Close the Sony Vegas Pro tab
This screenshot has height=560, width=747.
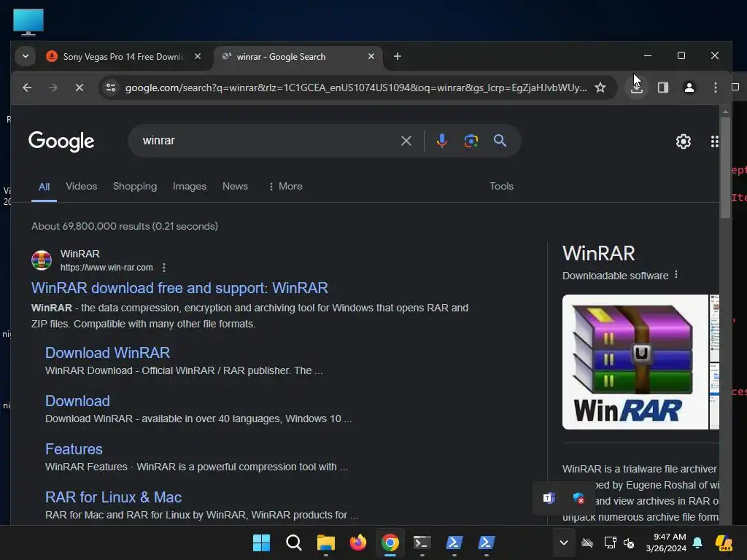(198, 56)
